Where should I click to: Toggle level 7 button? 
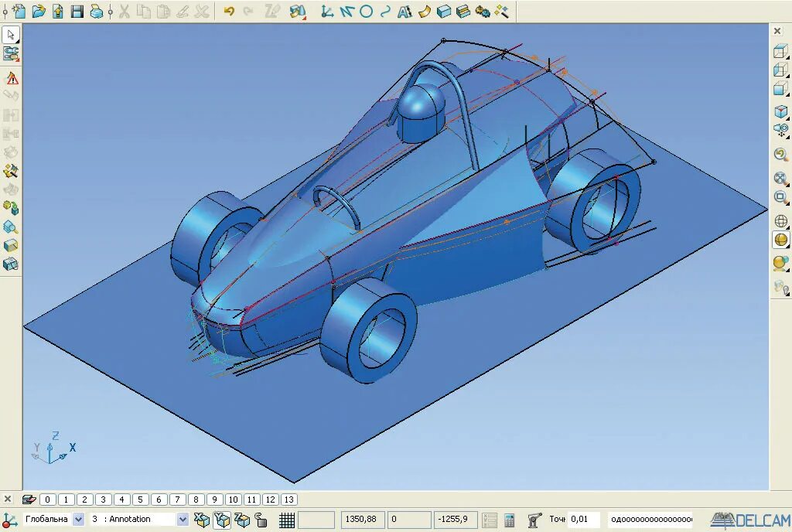(x=177, y=500)
